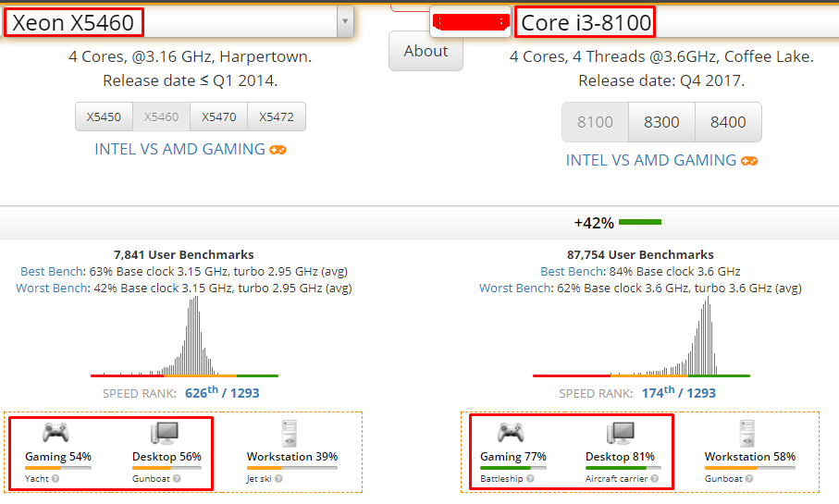The width and height of the screenshot is (839, 504).
Task: Click the Desktop 56% score bar
Action: tap(167, 468)
